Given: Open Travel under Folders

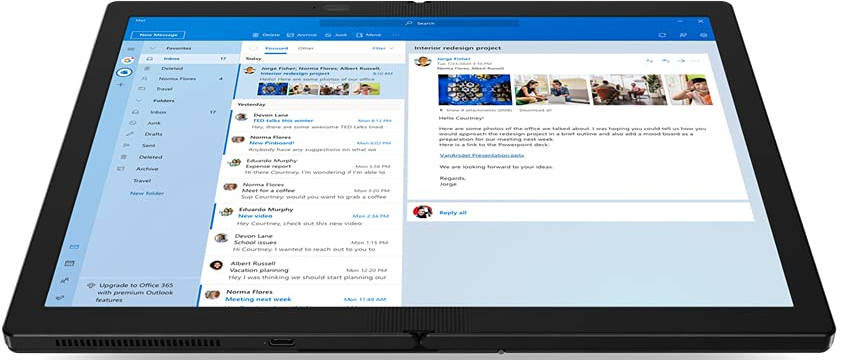Looking at the screenshot, I should click(142, 181).
